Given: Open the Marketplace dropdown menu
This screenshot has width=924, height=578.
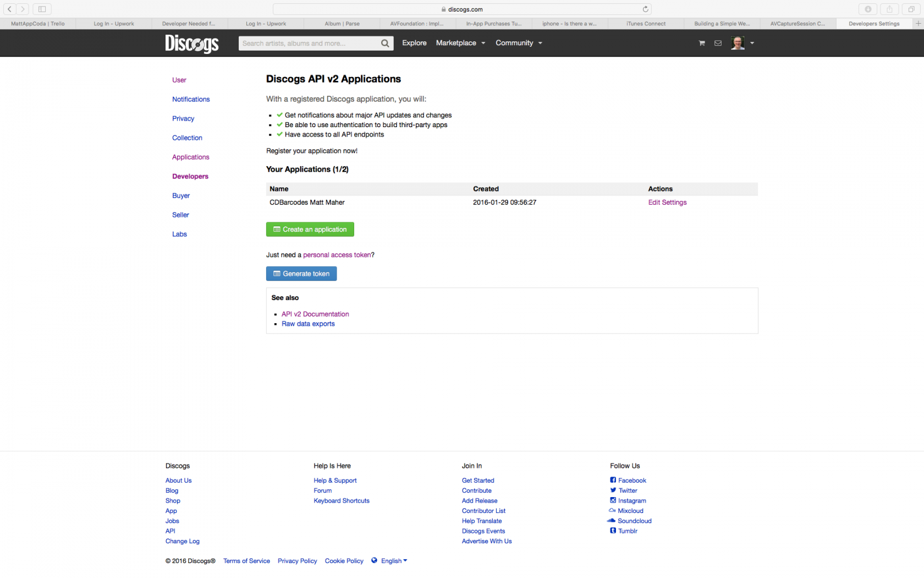Looking at the screenshot, I should pyautogui.click(x=460, y=43).
